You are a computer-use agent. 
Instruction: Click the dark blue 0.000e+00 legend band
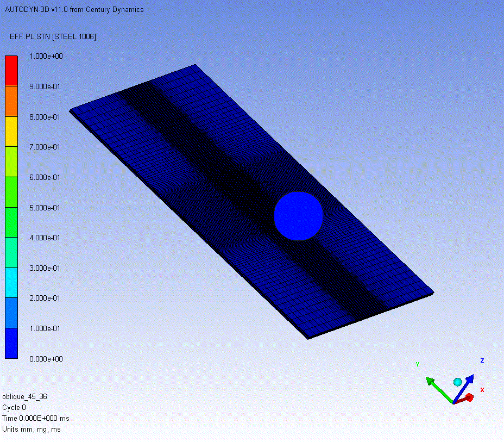[11, 343]
